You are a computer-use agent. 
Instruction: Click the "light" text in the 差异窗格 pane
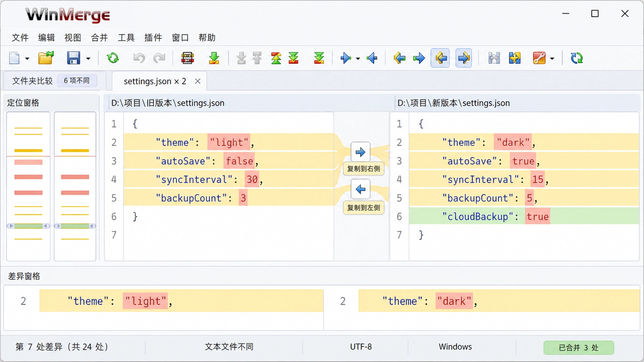(x=145, y=301)
